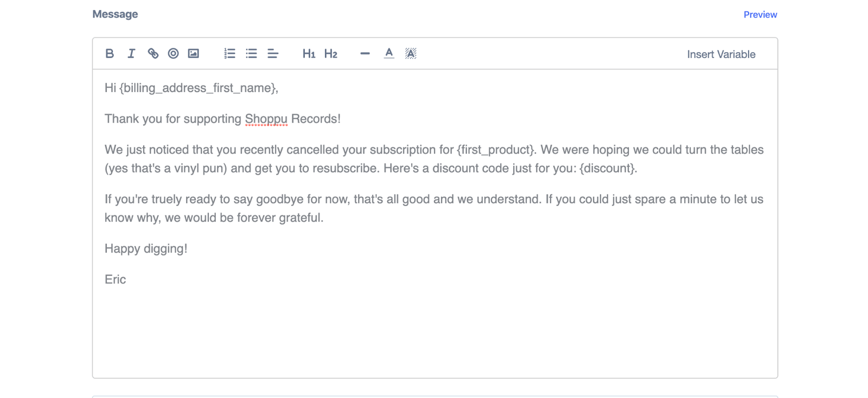Open the Insert Variable menu
This screenshot has width=868, height=398.
coord(721,54)
